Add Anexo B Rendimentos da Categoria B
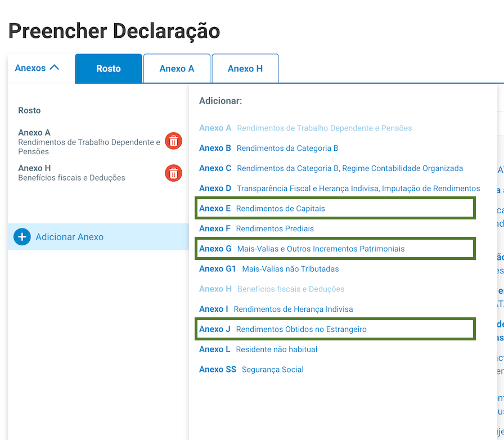This screenshot has height=440, width=504. point(253,148)
